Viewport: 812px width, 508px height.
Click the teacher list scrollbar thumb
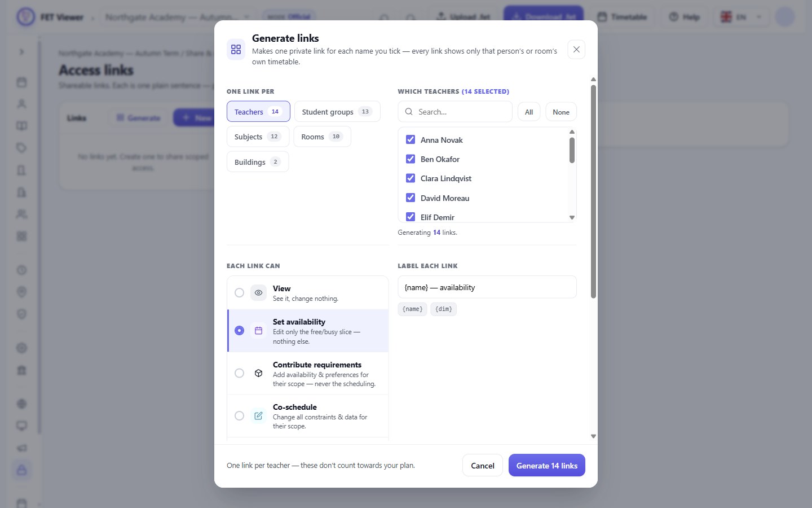572,150
